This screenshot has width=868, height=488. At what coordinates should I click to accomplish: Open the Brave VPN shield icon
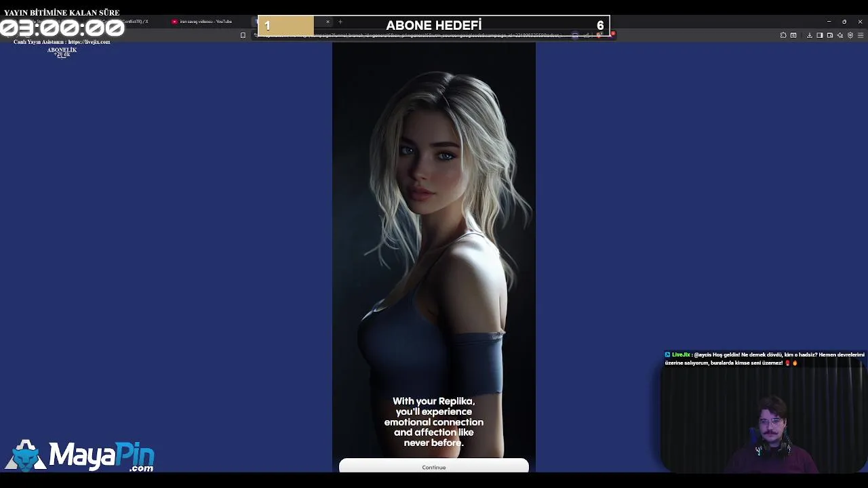tap(850, 35)
